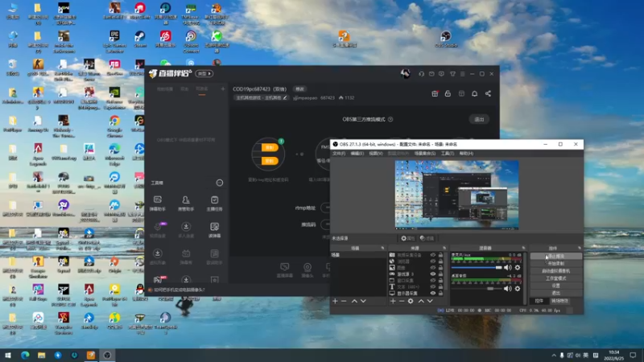Toggle visibility of 显示器采集 source
Viewport: 644px width, 362px height.
point(433,293)
